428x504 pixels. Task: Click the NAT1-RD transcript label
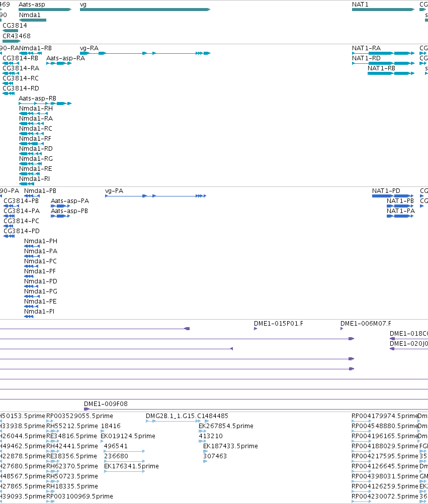(x=366, y=58)
